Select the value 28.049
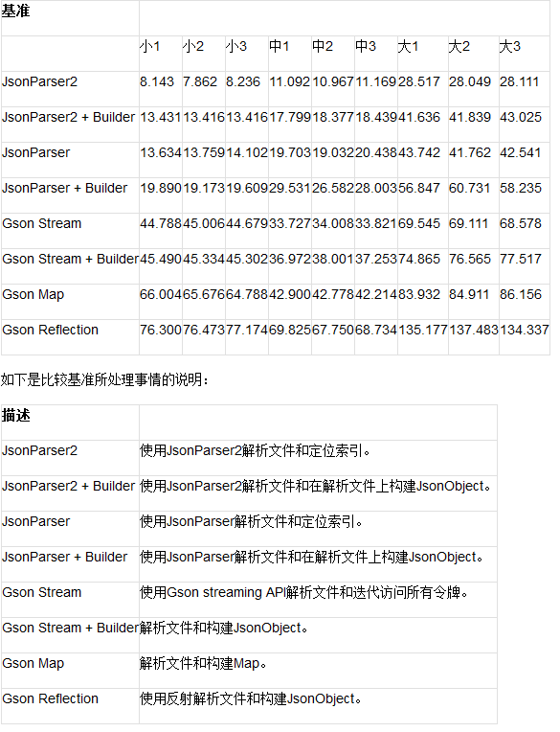Screen dimensions: 560x732 [x=470, y=81]
